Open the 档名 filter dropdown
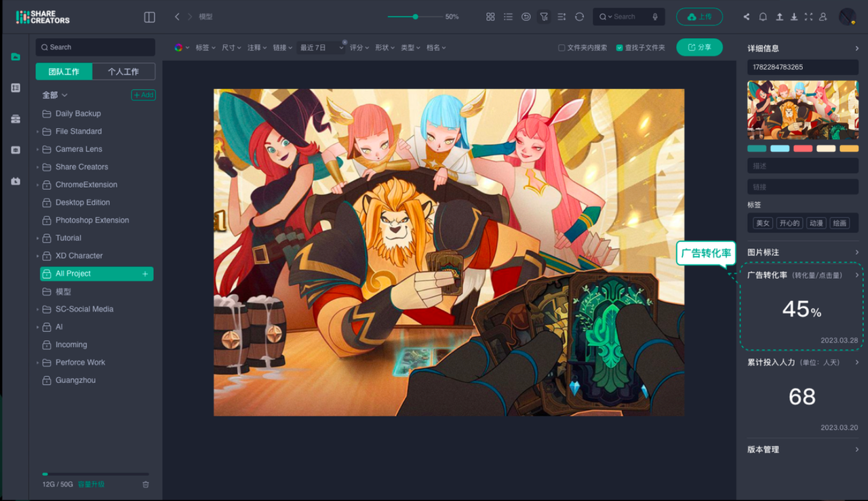Image resolution: width=868 pixels, height=501 pixels. 436,47
